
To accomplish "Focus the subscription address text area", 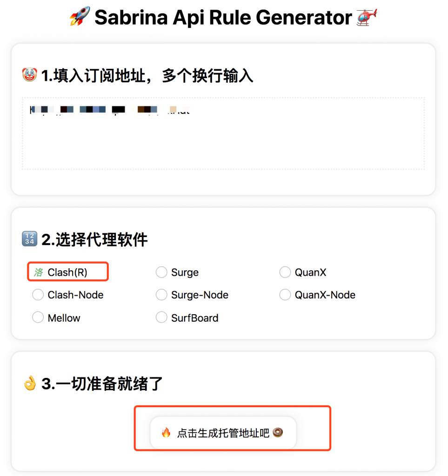I will coord(223,139).
